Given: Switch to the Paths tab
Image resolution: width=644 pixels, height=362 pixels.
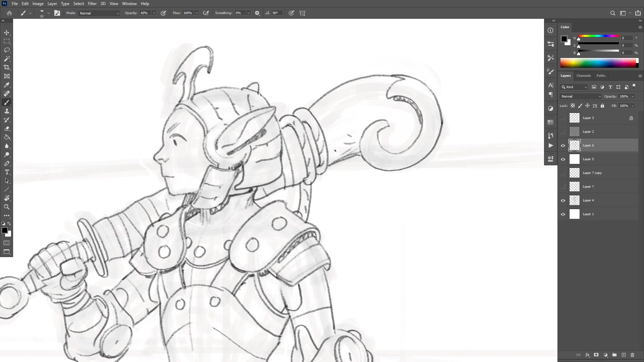Looking at the screenshot, I should pyautogui.click(x=601, y=76).
